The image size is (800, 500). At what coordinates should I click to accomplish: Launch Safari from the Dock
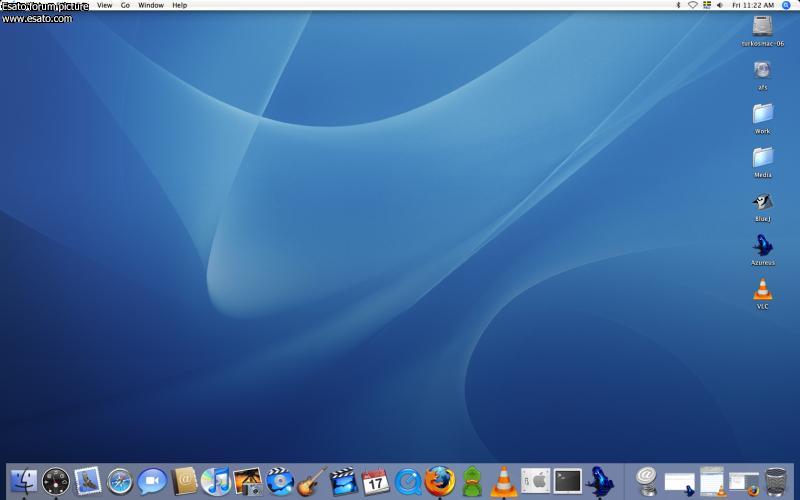pos(120,482)
